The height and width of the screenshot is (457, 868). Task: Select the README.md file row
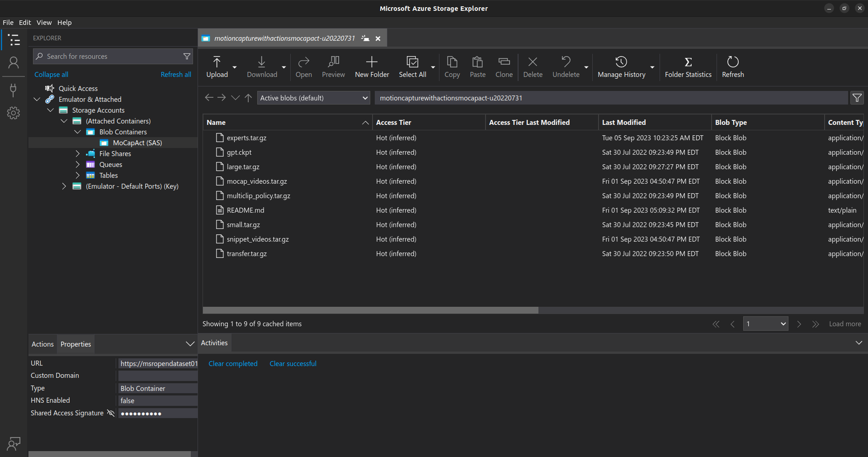[x=533, y=210]
